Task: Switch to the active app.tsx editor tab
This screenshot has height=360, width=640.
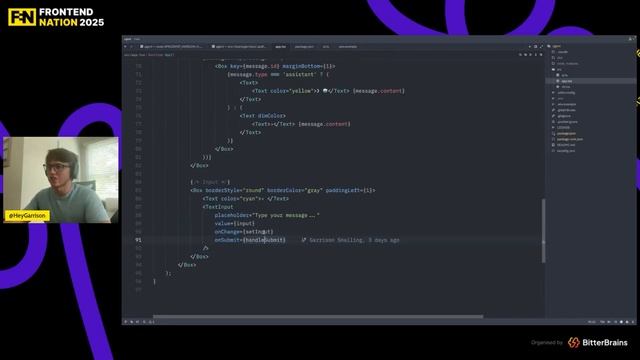Action: pos(280,47)
